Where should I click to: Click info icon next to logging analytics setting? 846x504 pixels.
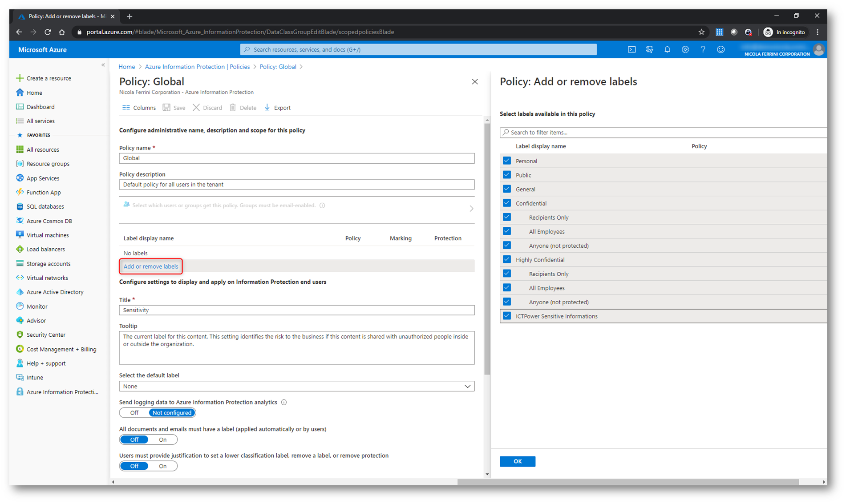(x=284, y=402)
